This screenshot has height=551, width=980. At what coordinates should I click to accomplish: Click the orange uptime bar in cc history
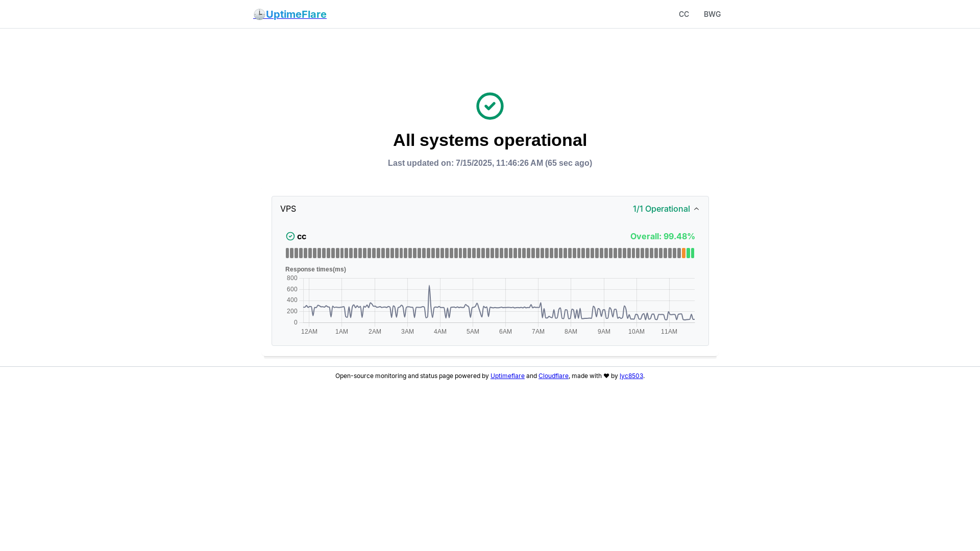(x=683, y=253)
